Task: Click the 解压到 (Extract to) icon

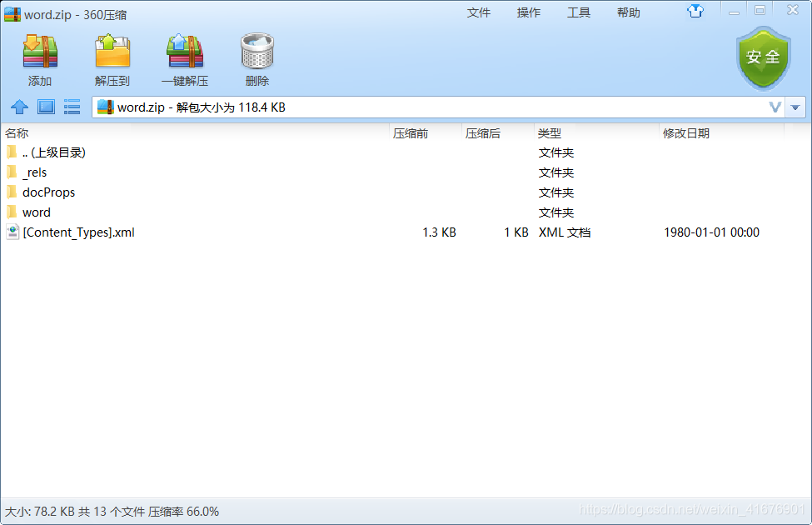Action: pyautogui.click(x=112, y=52)
